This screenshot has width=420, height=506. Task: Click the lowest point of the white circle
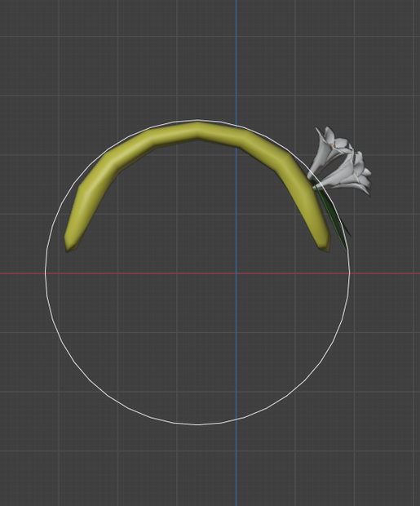coord(197,424)
